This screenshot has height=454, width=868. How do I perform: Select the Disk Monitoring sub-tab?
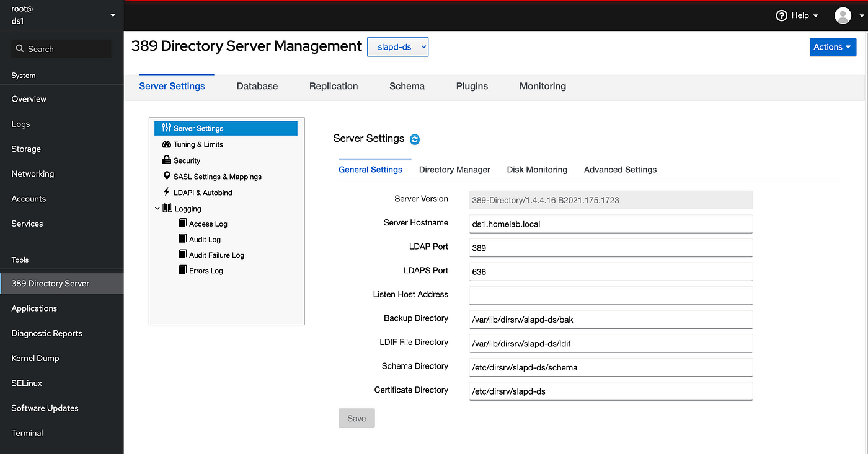click(537, 169)
